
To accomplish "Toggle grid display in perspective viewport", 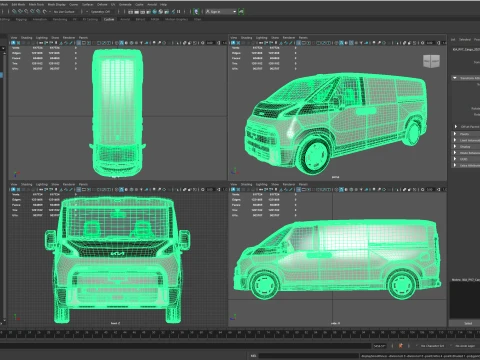I will (299, 43).
